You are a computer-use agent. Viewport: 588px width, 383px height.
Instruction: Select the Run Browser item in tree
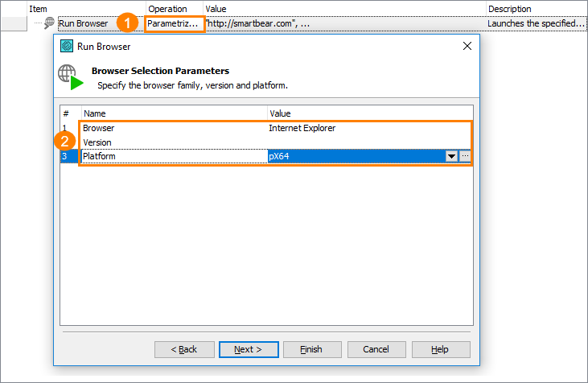(83, 23)
